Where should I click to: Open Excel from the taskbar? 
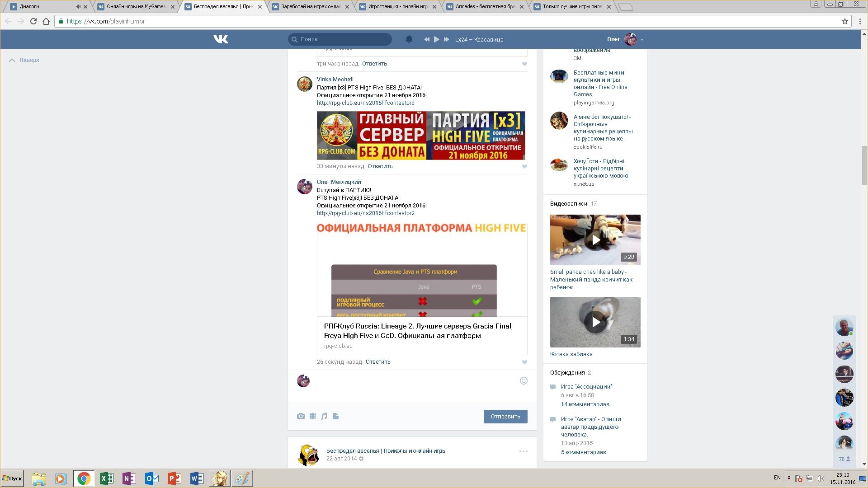pyautogui.click(x=106, y=479)
